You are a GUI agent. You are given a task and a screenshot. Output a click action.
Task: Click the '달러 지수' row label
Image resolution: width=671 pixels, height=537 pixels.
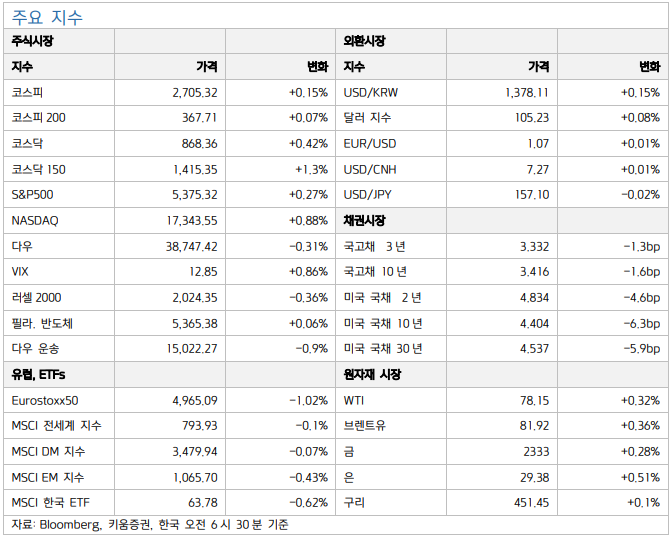(367, 118)
